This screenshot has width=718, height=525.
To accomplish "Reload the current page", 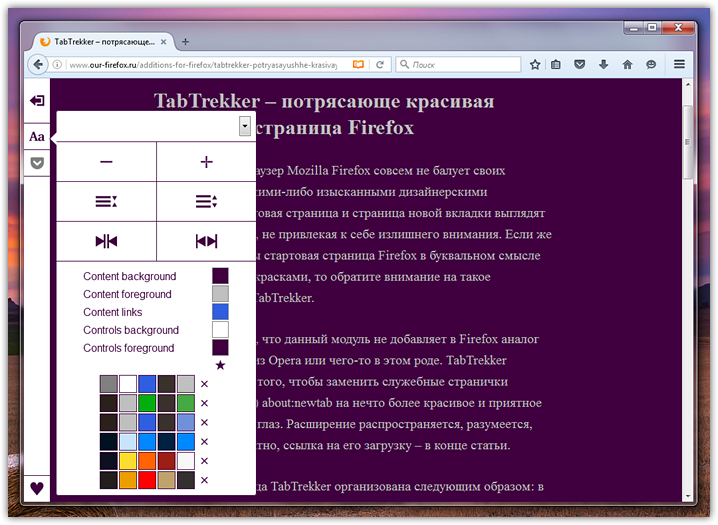I will [x=380, y=65].
